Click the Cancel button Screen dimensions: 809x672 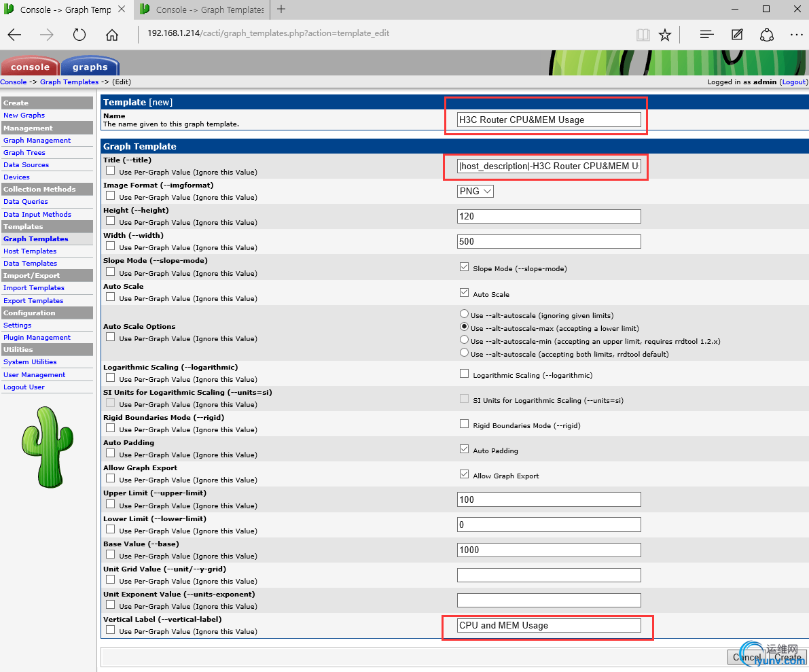[747, 657]
